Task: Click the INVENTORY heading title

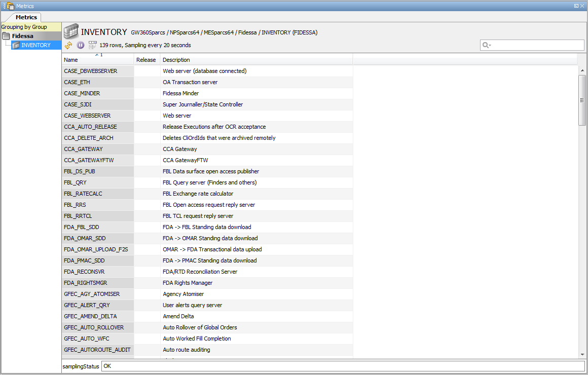Action: tap(104, 32)
